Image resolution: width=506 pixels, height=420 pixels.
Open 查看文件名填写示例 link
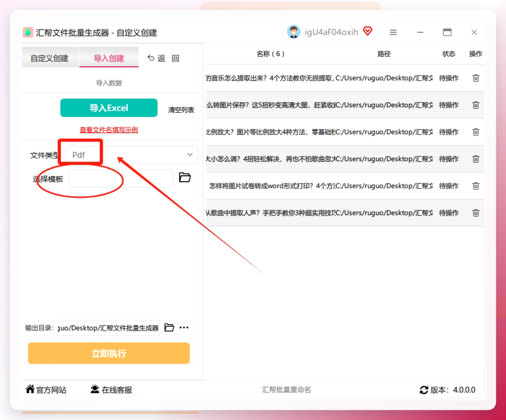point(109,130)
